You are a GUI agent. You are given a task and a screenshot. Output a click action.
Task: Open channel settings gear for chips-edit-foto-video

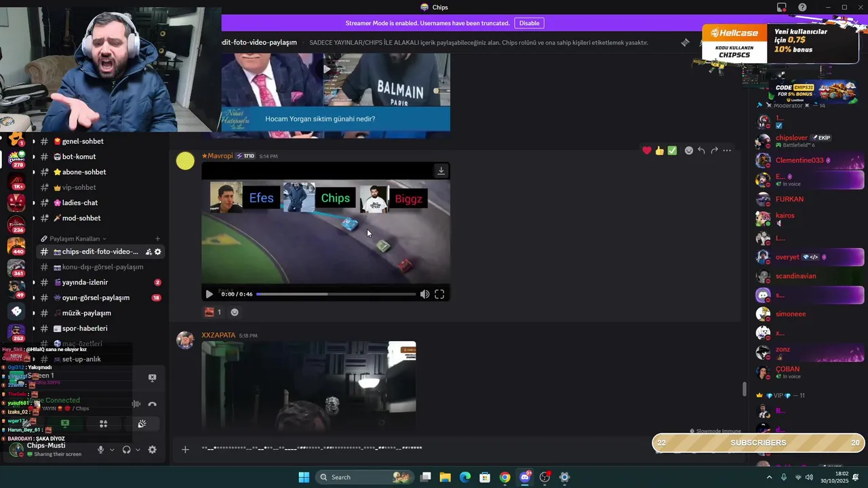(158, 251)
